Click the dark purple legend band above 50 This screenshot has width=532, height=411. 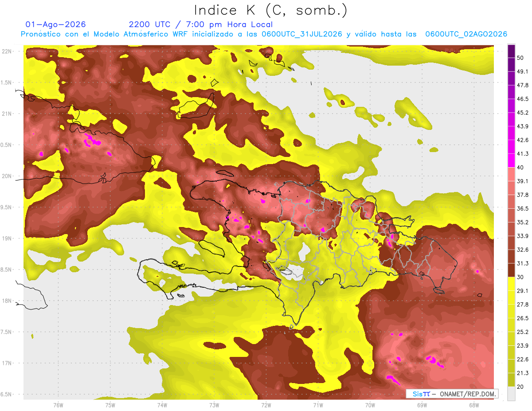[511, 51]
